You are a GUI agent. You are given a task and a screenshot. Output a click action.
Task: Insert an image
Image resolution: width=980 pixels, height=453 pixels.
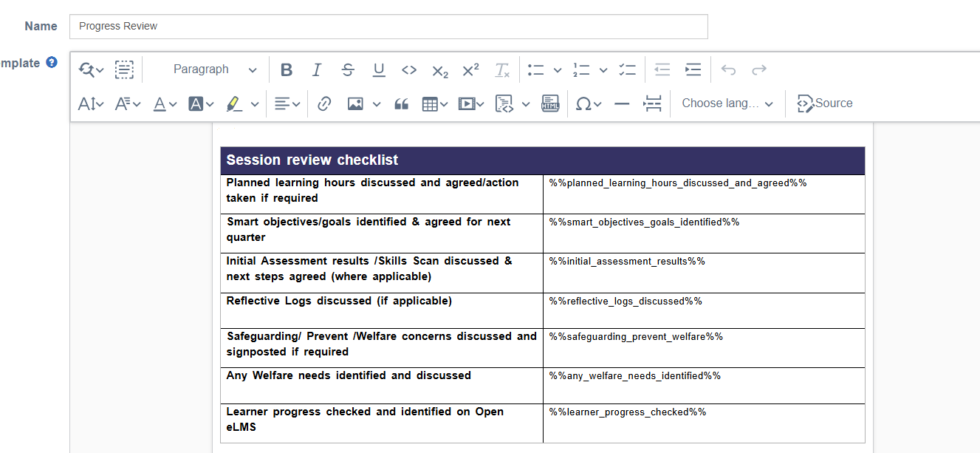point(355,103)
